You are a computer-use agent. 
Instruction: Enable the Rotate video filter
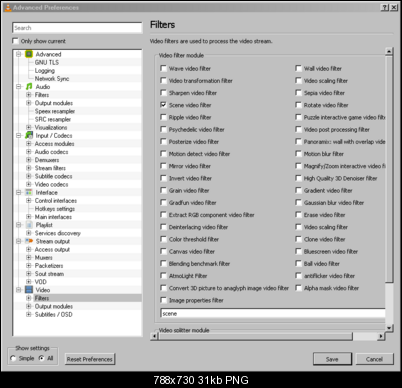coord(298,105)
